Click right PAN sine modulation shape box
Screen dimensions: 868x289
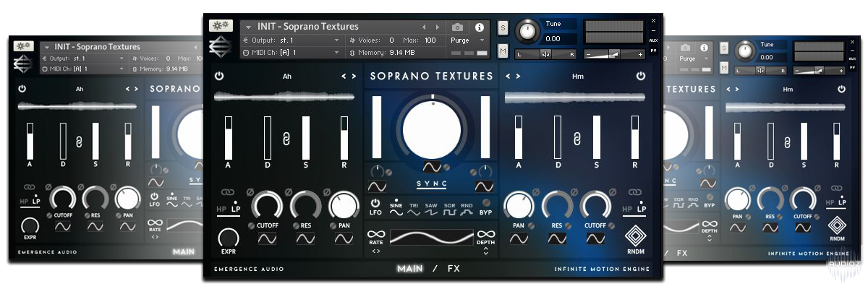[x=519, y=238]
